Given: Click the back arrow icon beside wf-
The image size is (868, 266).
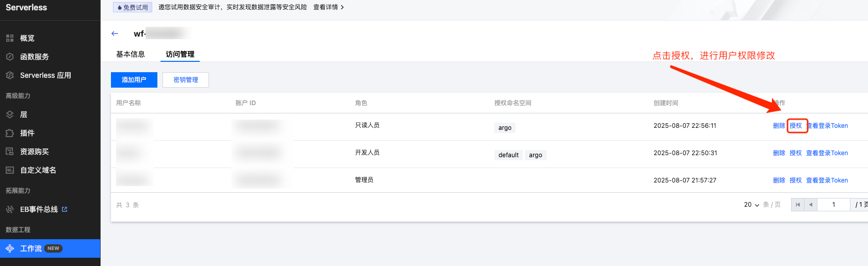Looking at the screenshot, I should (x=115, y=34).
